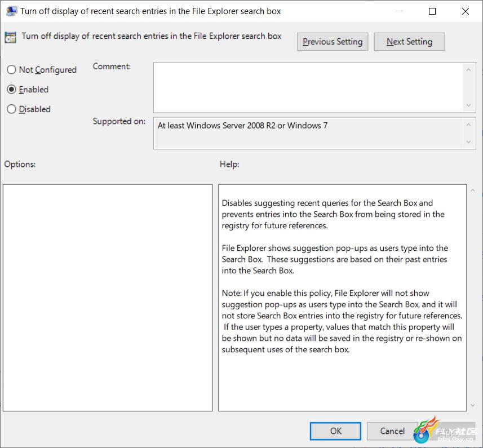Click the 'File Explorer shows suggestion pop-ups' paragraph

(335, 259)
